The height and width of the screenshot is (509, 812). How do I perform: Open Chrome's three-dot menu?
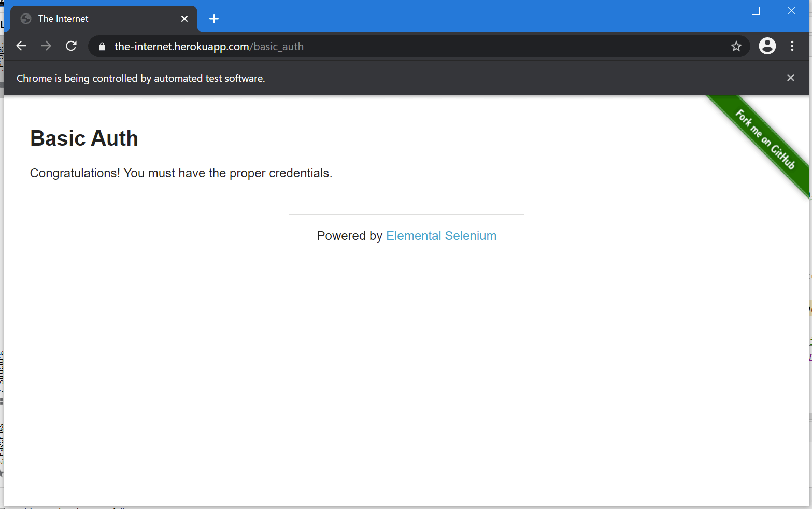click(792, 46)
